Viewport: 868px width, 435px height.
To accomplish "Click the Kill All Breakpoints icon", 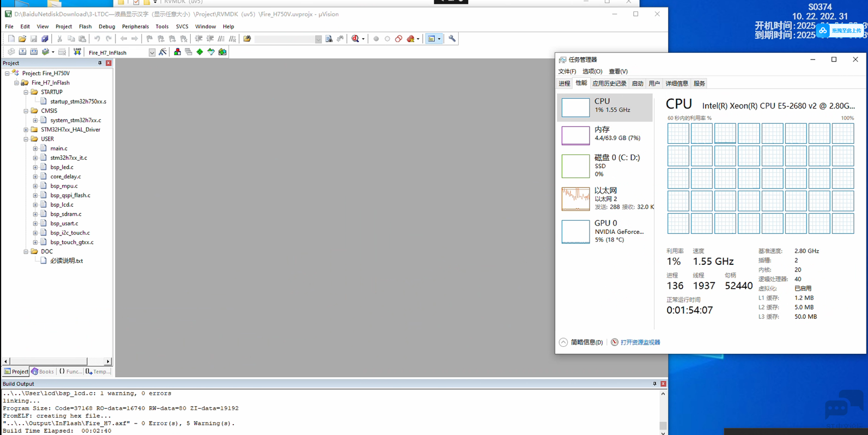I will point(410,39).
